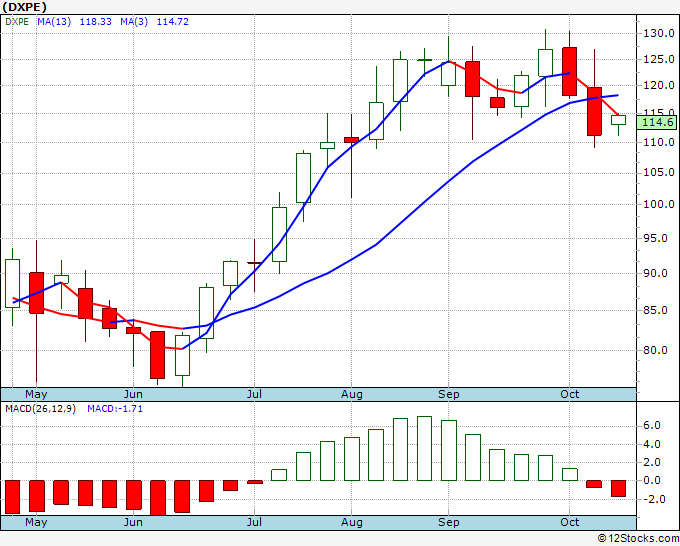Screen dimensions: 680x546
Task: Select Oct label under the MACD panel
Action: tap(569, 522)
